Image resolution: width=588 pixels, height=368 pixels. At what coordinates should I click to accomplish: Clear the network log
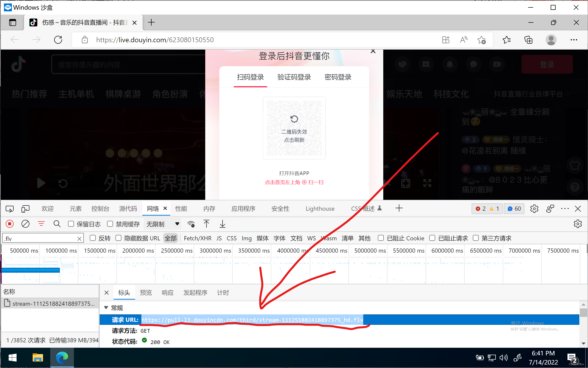click(25, 224)
